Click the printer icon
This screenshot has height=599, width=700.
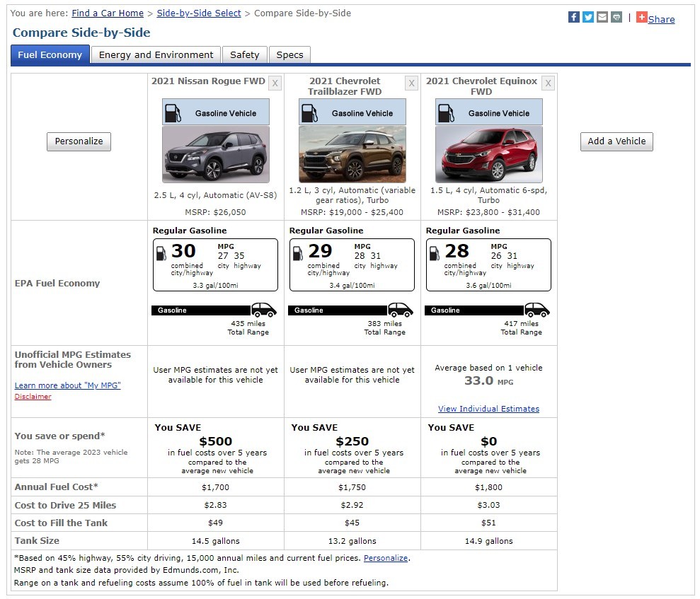[x=616, y=18]
